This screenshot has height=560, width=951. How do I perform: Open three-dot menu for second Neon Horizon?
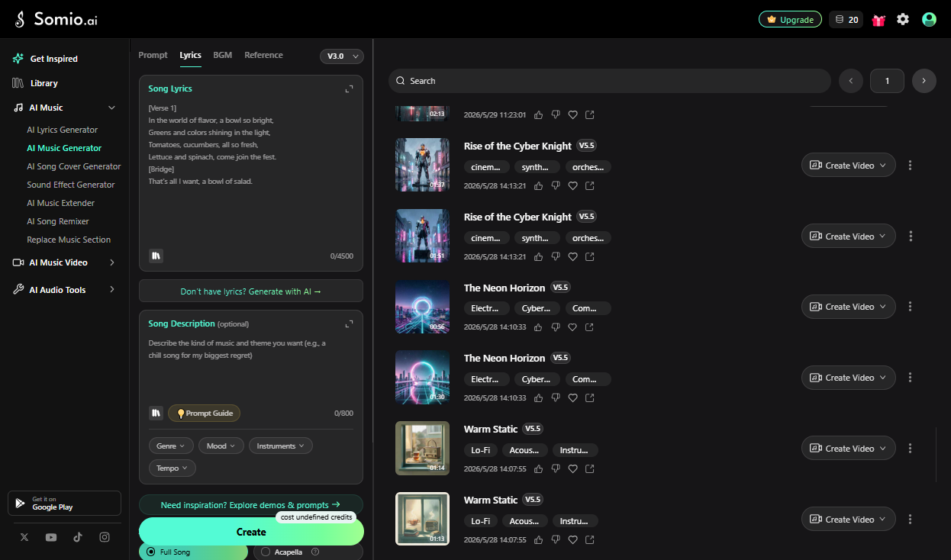[x=910, y=378]
